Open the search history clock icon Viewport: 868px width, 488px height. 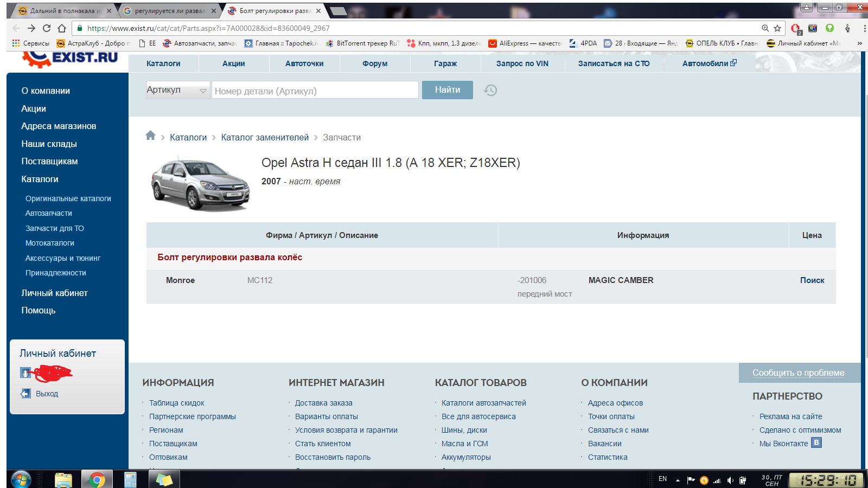click(490, 90)
